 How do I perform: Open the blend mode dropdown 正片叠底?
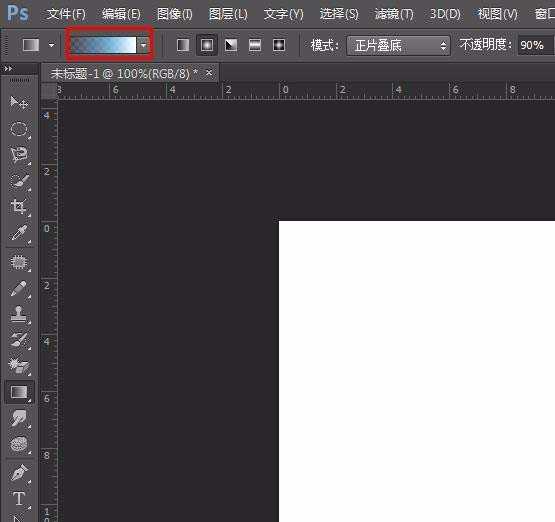399,46
